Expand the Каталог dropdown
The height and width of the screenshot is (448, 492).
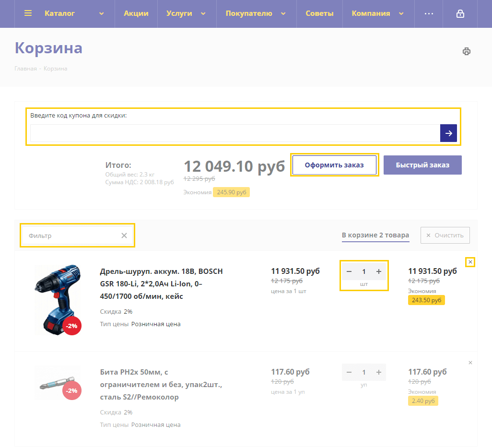(x=101, y=14)
